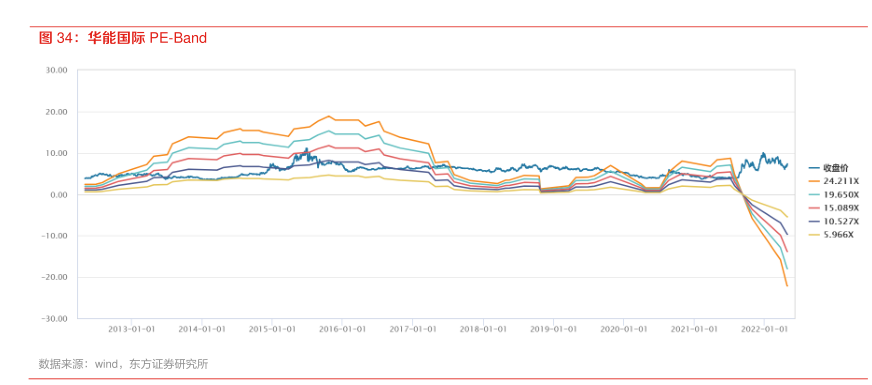Select the 10.527X legend entry
This screenshot has height=385, width=872.
(x=833, y=221)
